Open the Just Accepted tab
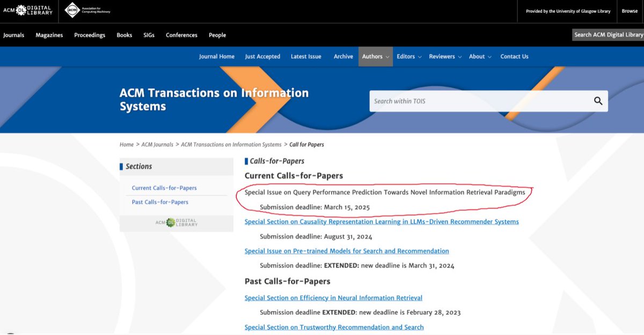Viewport: 644px width, 335px height. pos(262,56)
